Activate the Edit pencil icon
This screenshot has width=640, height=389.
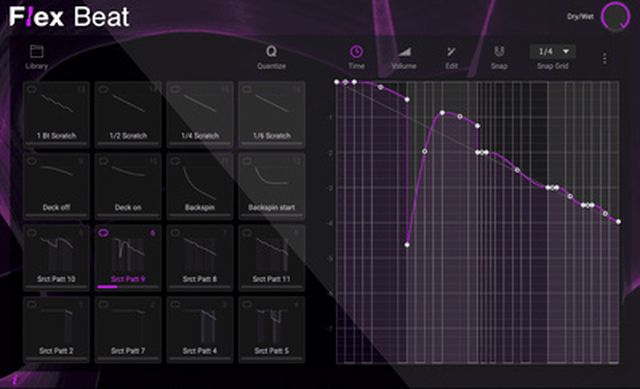pos(451,52)
